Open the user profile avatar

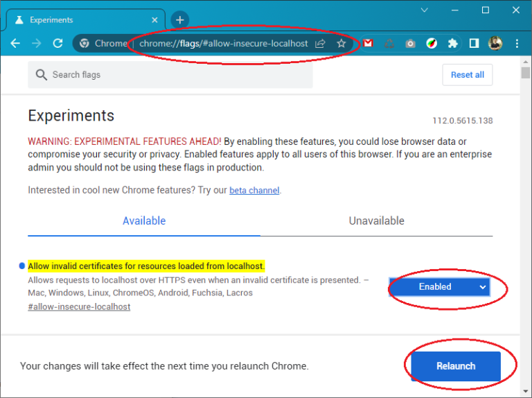tap(495, 43)
